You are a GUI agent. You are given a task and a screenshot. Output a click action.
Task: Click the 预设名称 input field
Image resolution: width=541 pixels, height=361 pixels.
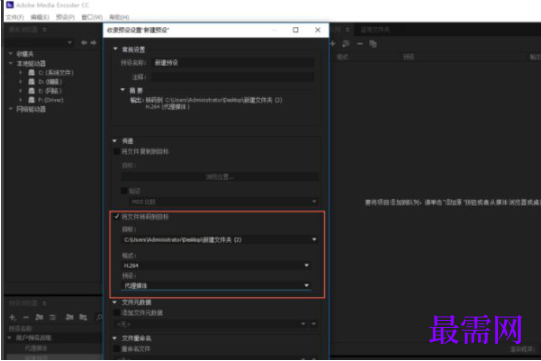(x=233, y=62)
